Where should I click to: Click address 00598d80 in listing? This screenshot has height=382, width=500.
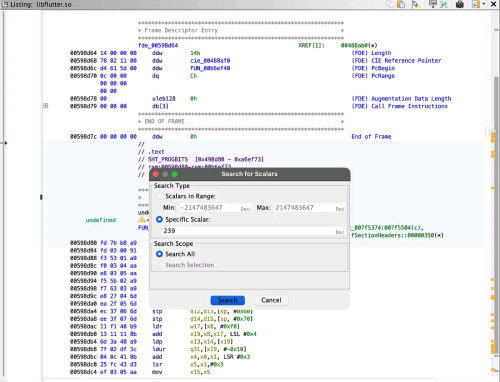click(x=83, y=243)
